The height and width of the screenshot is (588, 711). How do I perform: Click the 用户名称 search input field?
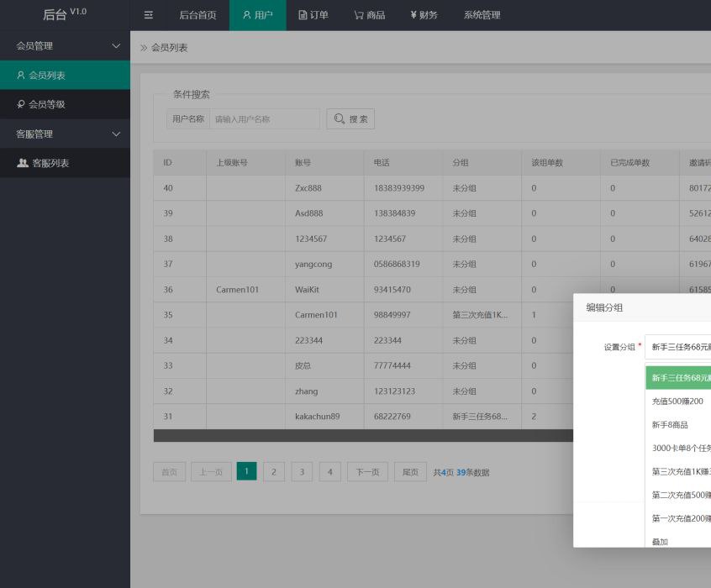265,119
